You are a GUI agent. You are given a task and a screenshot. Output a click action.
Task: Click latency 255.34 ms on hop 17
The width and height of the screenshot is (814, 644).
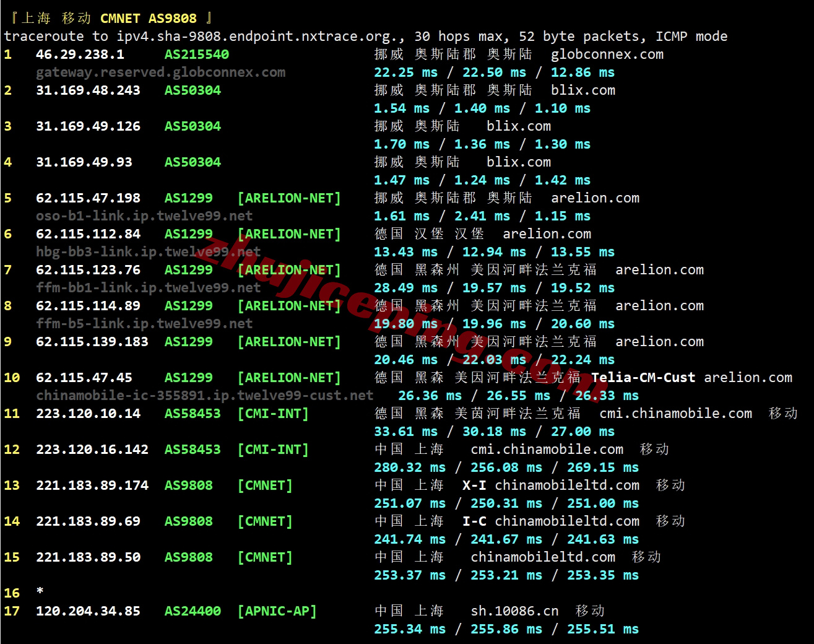coord(410,629)
